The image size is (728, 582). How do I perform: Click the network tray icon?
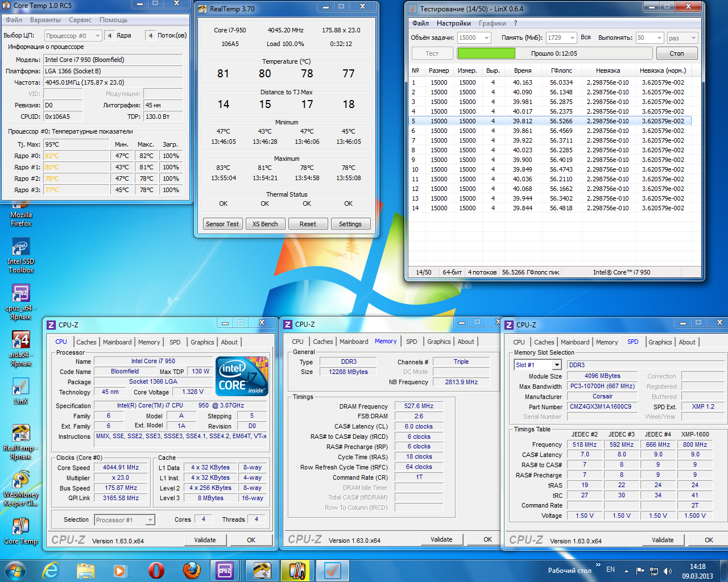(x=654, y=571)
